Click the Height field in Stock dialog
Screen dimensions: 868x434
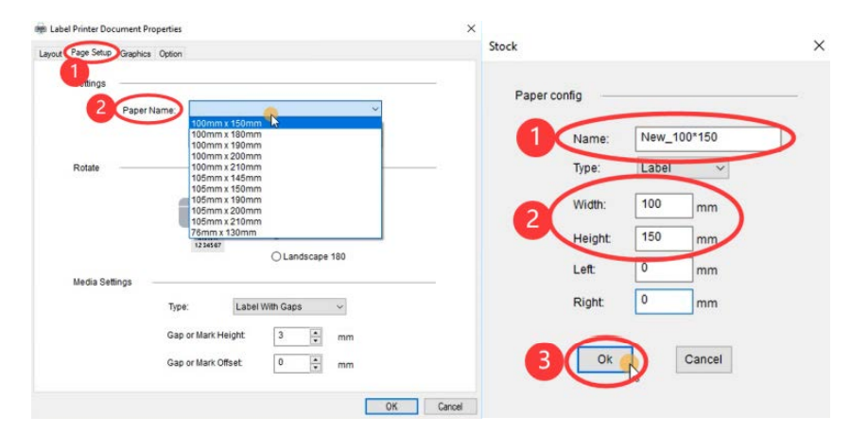tap(664, 238)
